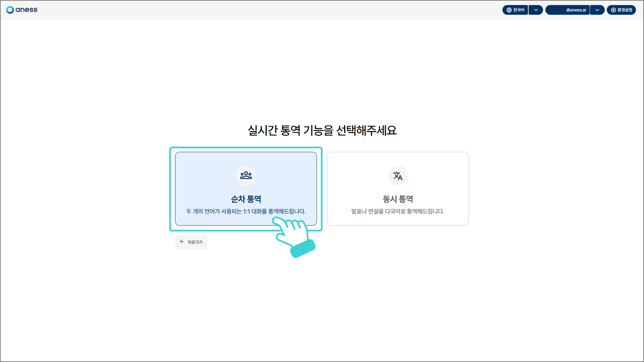Click the globe icon beside 한국어
644x362 pixels.
[x=509, y=10]
